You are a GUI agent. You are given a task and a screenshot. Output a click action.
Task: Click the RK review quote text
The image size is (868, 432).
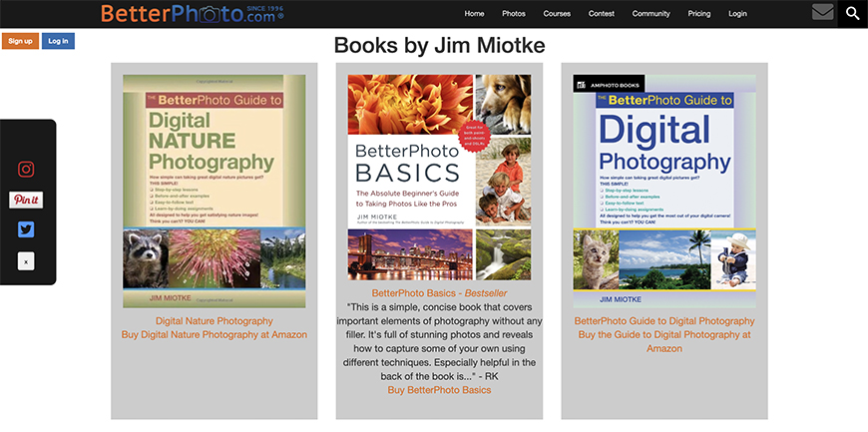pyautogui.click(x=440, y=342)
